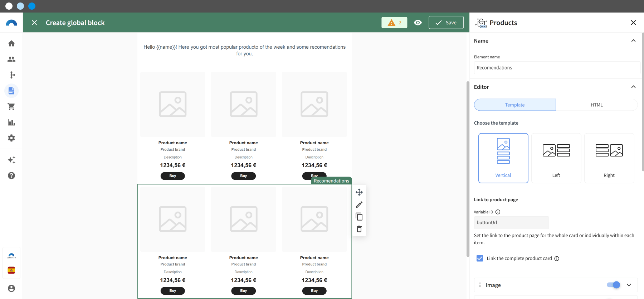
Task: Switch to the Template editor tab
Action: pyautogui.click(x=515, y=105)
